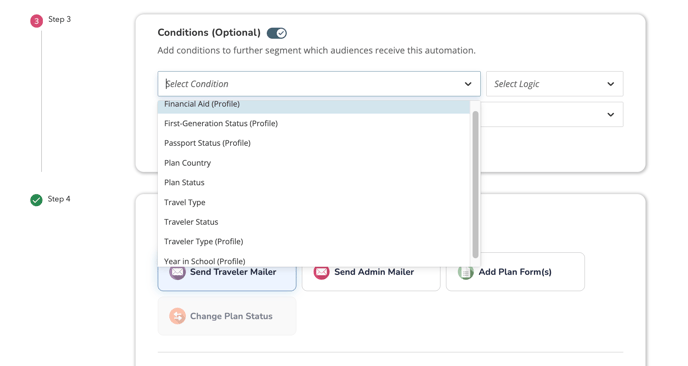This screenshot has width=688, height=366.
Task: Click the Send Admin Mailer envelope icon
Action: [x=321, y=272]
